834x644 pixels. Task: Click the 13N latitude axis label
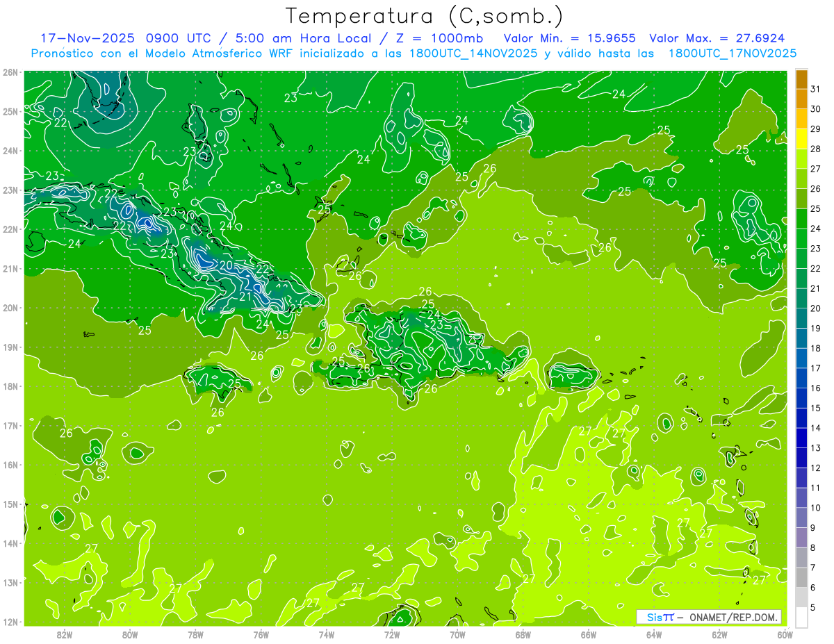tap(11, 582)
